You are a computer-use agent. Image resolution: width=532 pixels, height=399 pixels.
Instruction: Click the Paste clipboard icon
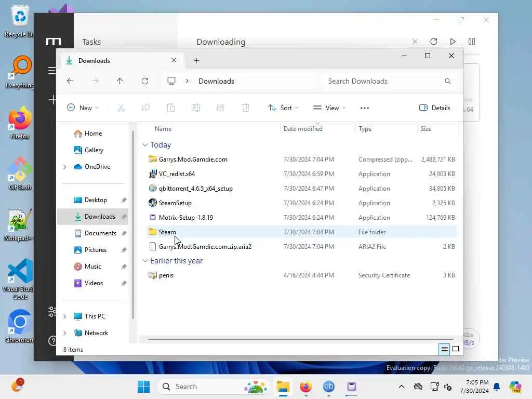tap(171, 108)
